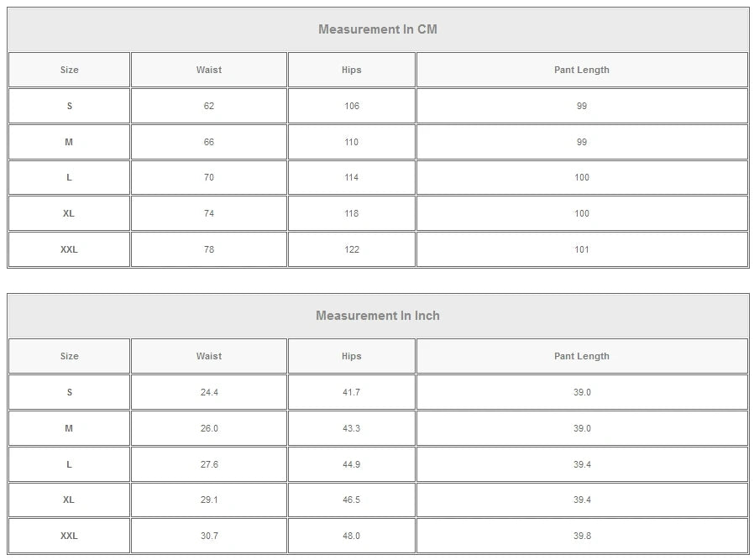Select the Hips header in Inch table
This screenshot has height=560, width=754.
(x=352, y=356)
